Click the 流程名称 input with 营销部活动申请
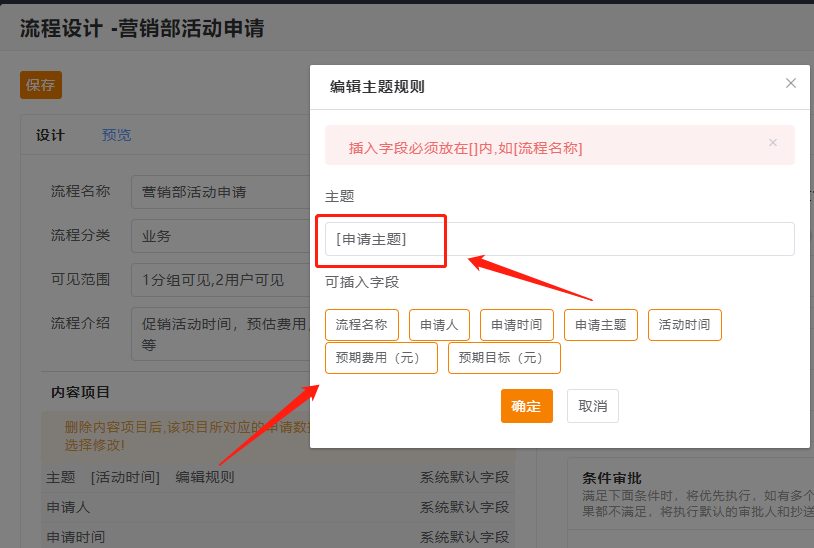 [220, 192]
